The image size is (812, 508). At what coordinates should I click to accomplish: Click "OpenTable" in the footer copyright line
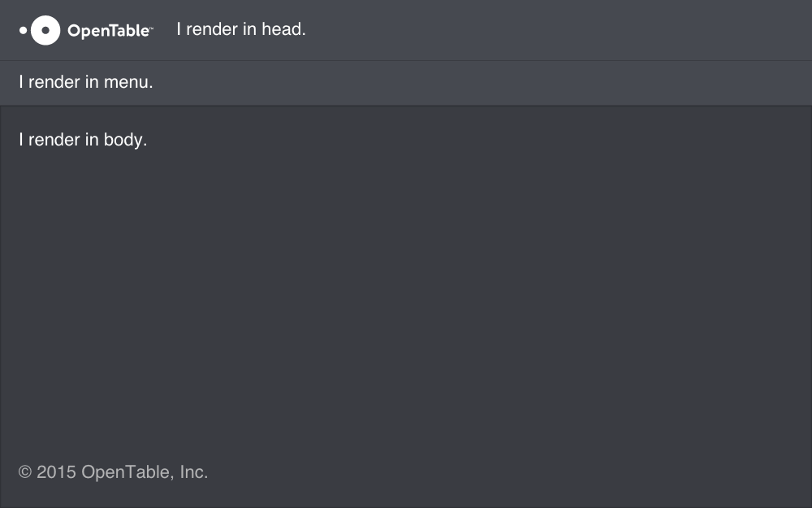coord(125,472)
